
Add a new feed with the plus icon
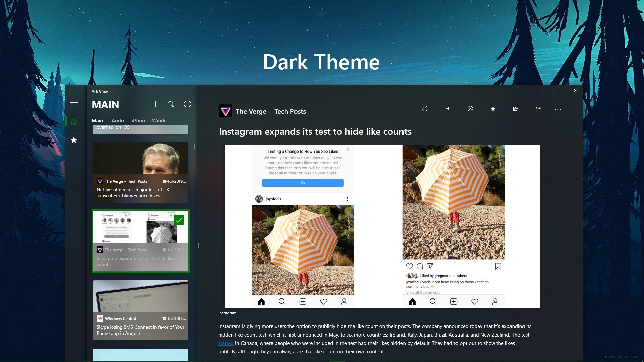[x=155, y=104]
